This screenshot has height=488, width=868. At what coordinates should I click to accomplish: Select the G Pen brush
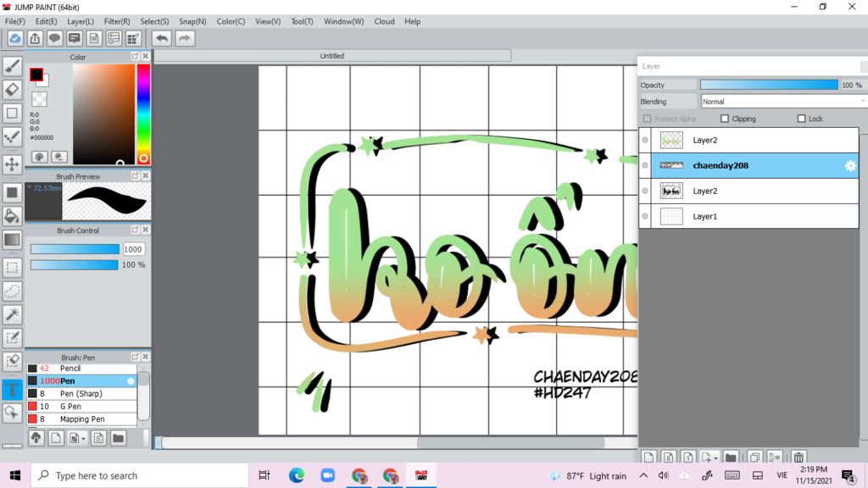pos(82,406)
